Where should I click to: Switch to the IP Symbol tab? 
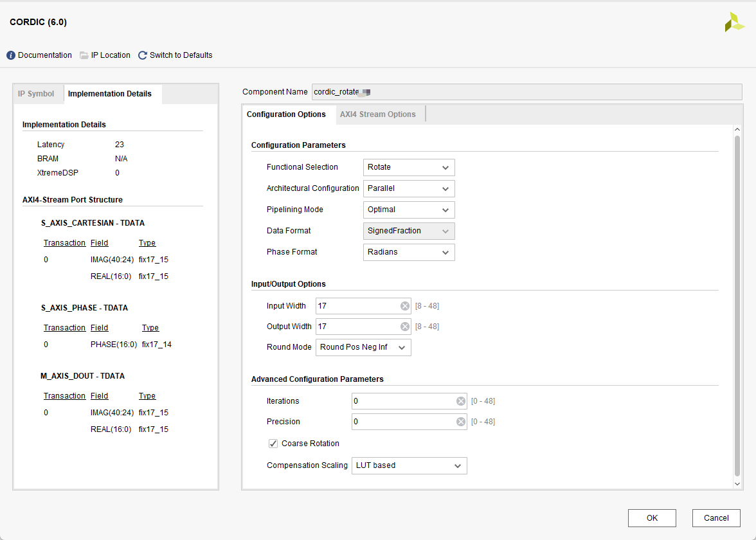(36, 94)
